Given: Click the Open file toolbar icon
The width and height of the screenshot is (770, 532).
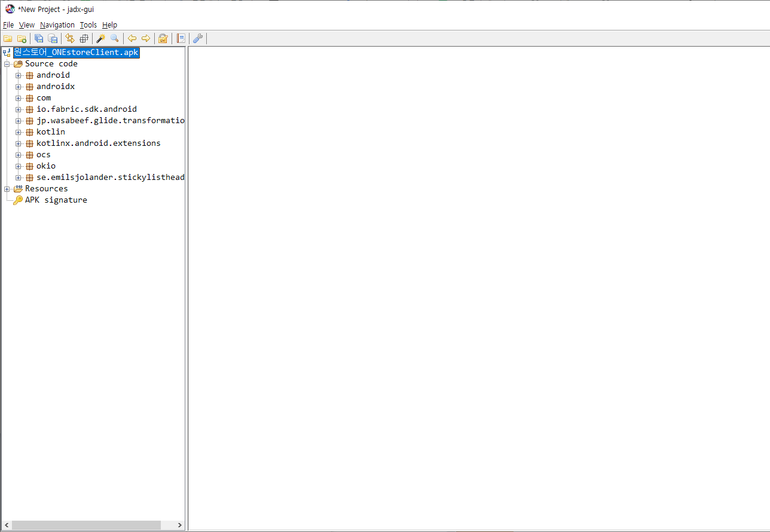Looking at the screenshot, I should click(8, 38).
